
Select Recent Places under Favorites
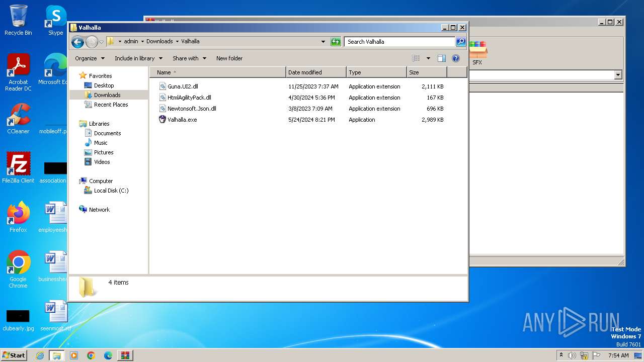(111, 105)
